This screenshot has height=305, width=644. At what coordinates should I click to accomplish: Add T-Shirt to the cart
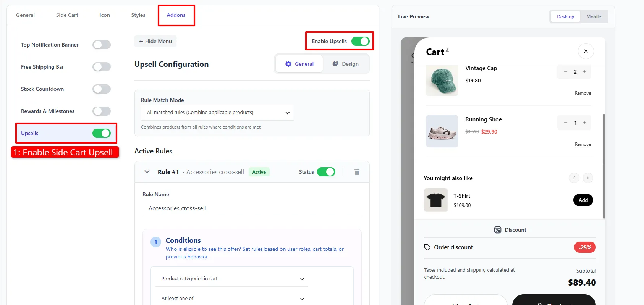click(x=583, y=200)
